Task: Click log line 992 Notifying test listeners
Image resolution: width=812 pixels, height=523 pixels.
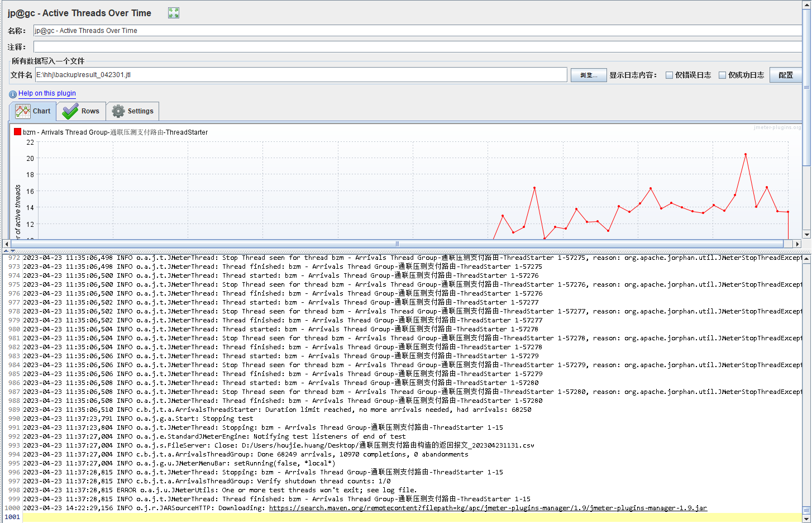Action: [x=214, y=436]
